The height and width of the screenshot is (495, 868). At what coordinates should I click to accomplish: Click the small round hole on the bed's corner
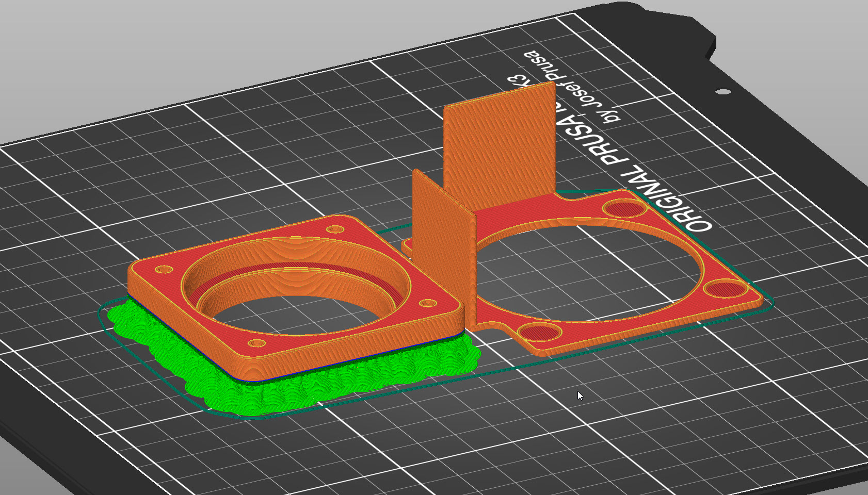tap(724, 92)
